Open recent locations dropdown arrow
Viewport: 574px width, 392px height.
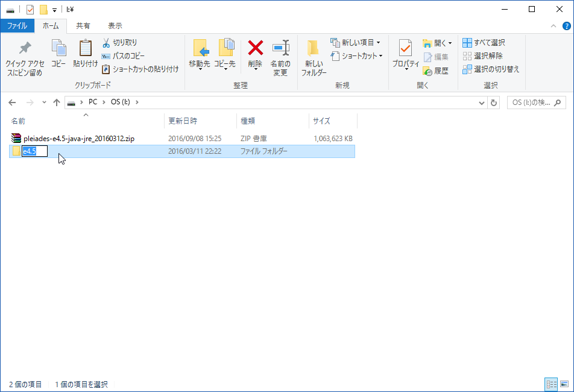[x=44, y=103]
